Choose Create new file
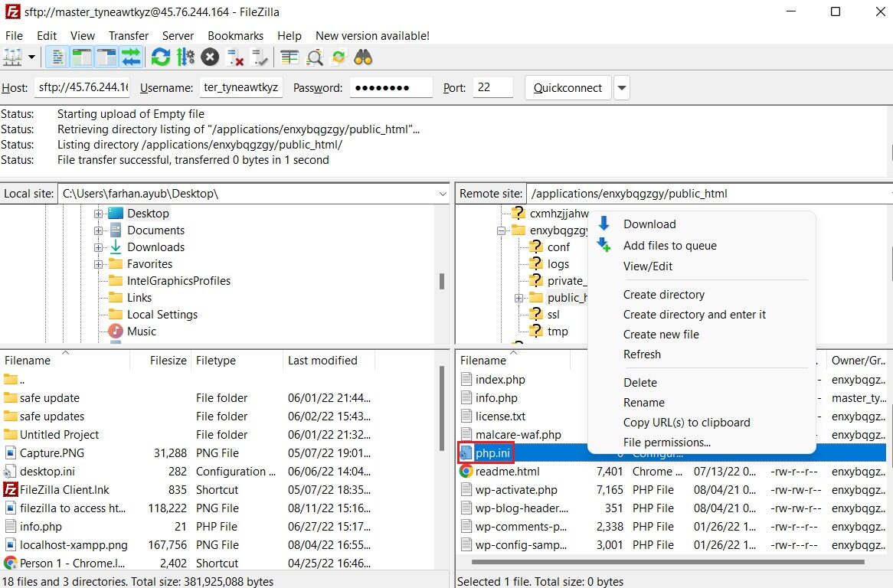 [702, 334]
